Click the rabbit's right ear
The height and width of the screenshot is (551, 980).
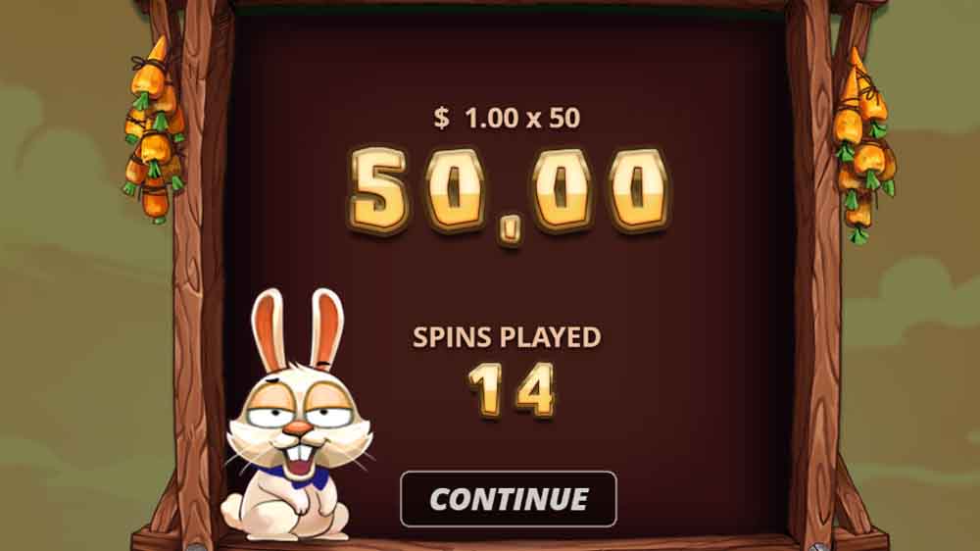pyautogui.click(x=327, y=328)
